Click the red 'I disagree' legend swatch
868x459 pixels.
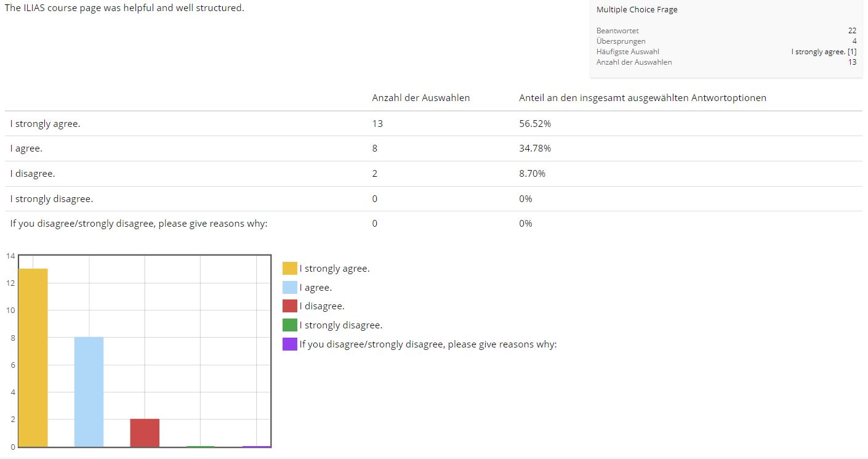point(289,306)
